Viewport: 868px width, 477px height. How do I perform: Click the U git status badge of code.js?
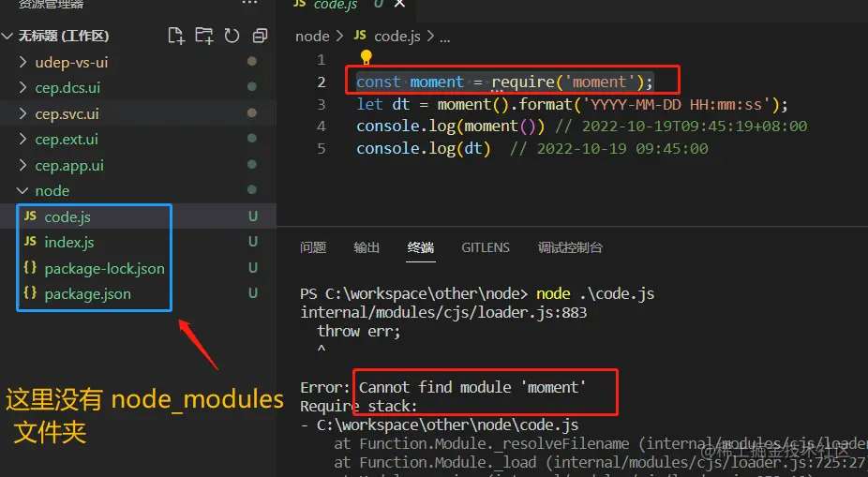253,216
